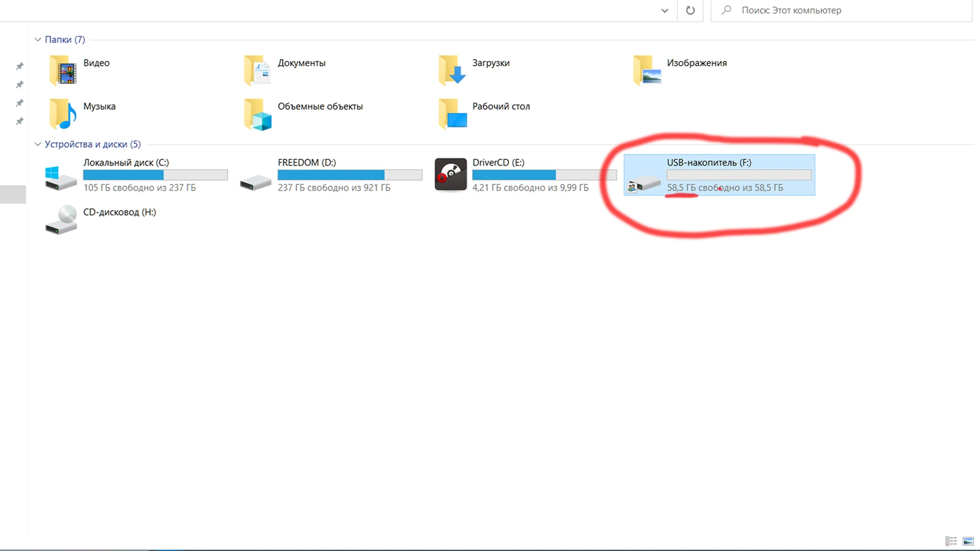Select the DriverCD (E:) disc icon

coord(450,174)
